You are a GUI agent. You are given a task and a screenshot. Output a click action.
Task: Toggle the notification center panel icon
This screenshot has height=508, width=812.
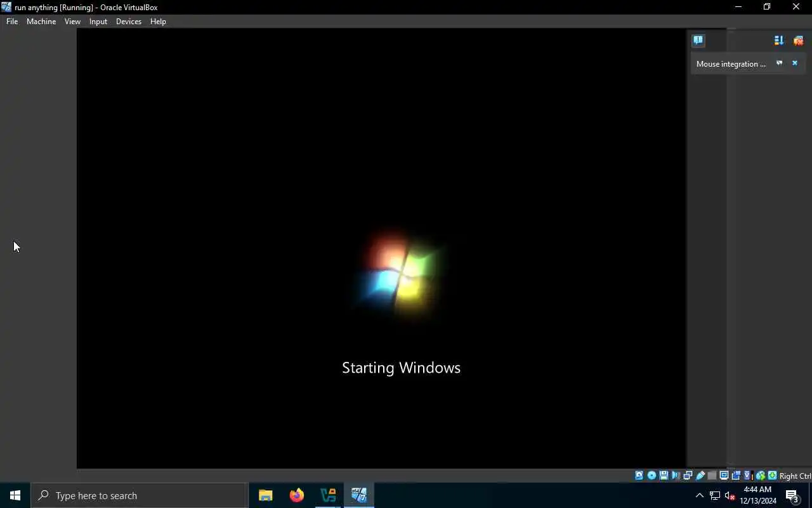tap(698, 41)
